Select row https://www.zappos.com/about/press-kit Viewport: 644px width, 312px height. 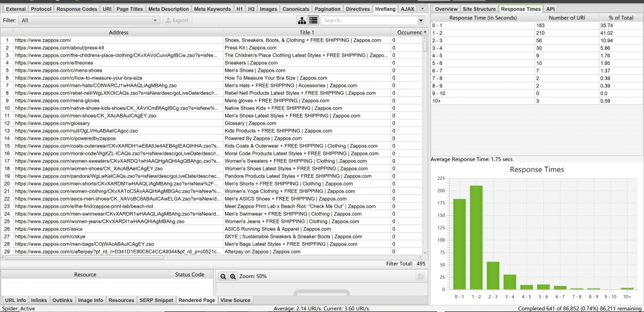click(x=211, y=48)
